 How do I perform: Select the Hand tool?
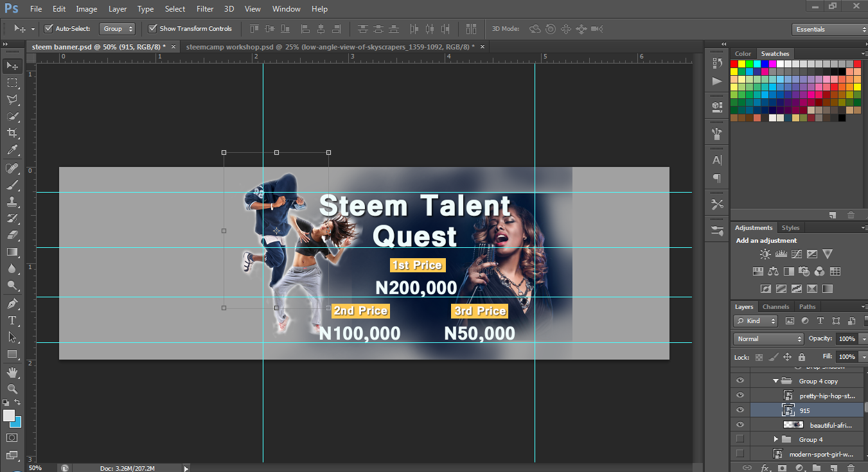tap(12, 372)
